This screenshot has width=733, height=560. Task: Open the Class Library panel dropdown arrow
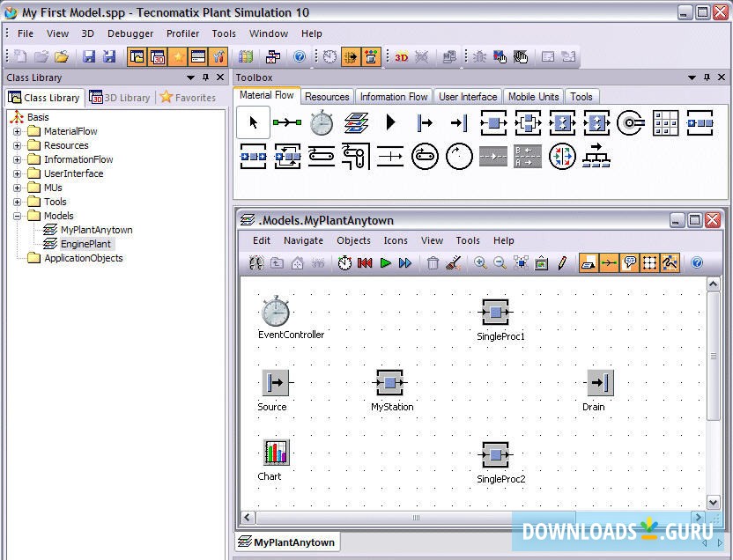(191, 78)
